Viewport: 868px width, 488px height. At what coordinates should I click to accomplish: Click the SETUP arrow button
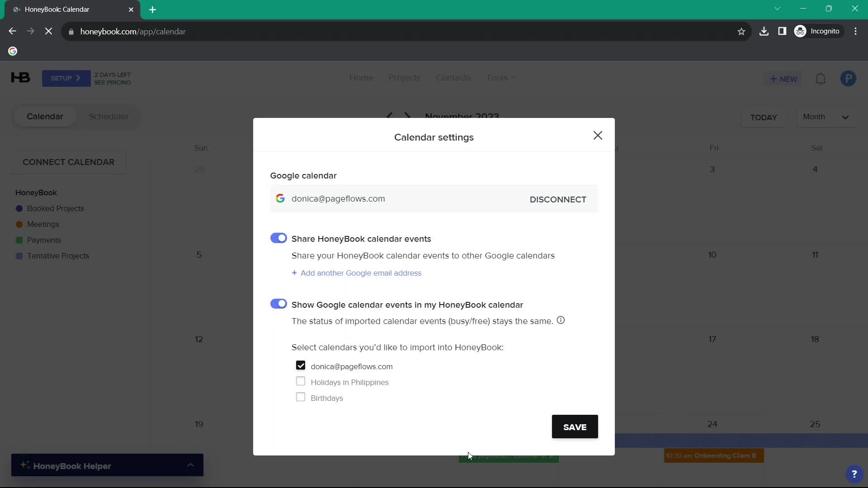(x=66, y=79)
